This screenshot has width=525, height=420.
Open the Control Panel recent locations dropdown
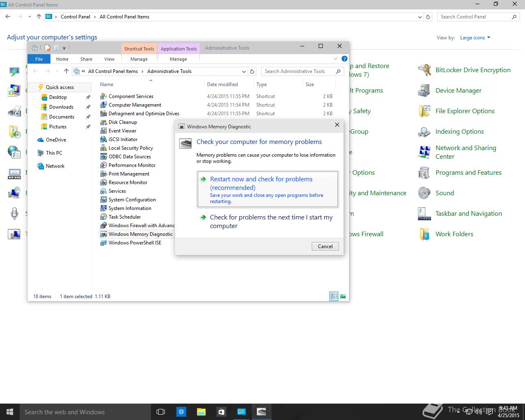30,17
